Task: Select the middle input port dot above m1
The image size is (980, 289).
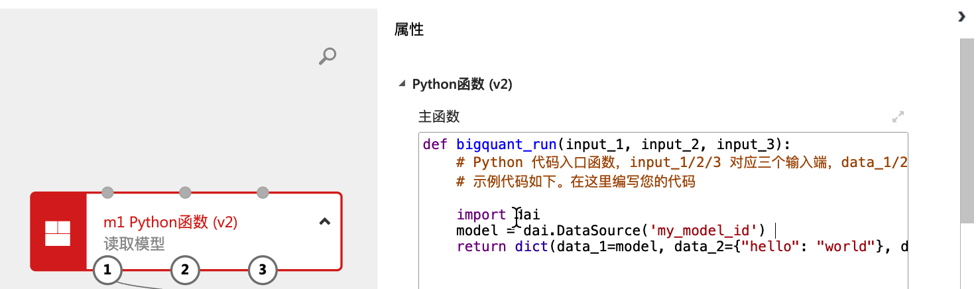Action: tap(185, 192)
